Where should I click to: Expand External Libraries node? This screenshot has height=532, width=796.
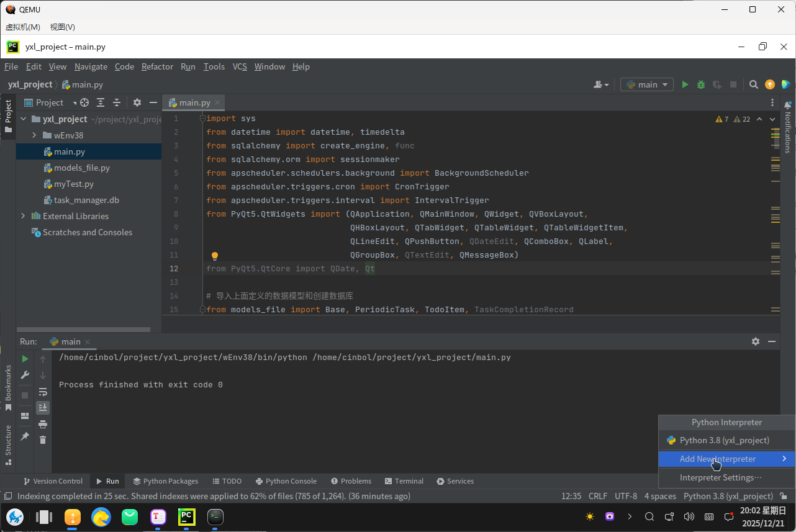[x=24, y=216]
